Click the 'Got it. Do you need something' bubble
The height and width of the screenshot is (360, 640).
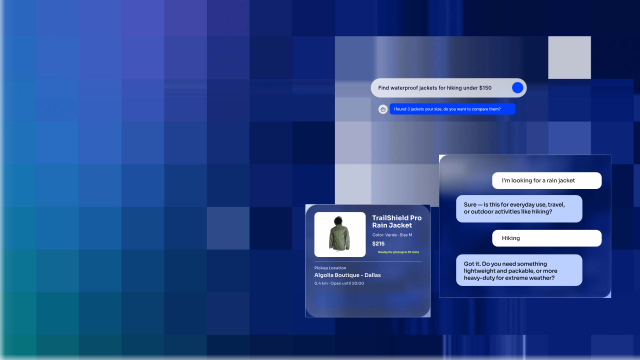(519, 270)
